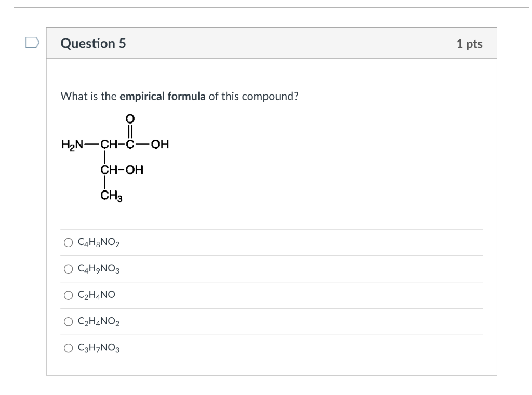Click the C2H4NO2 answer text

98,321
